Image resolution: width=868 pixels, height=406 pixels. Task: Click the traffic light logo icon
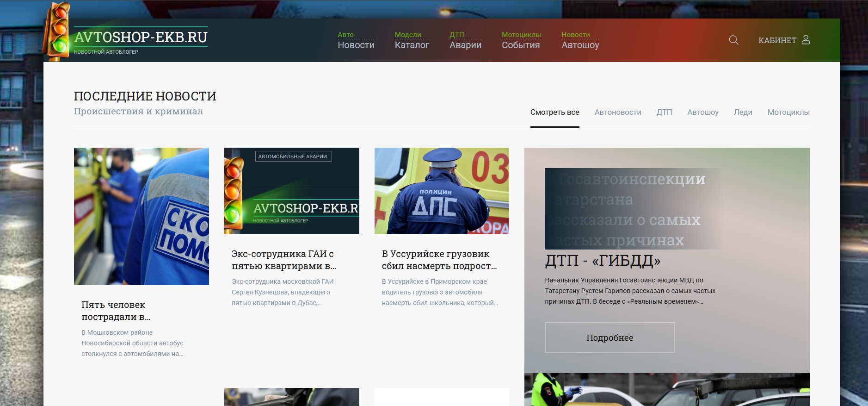click(x=57, y=31)
